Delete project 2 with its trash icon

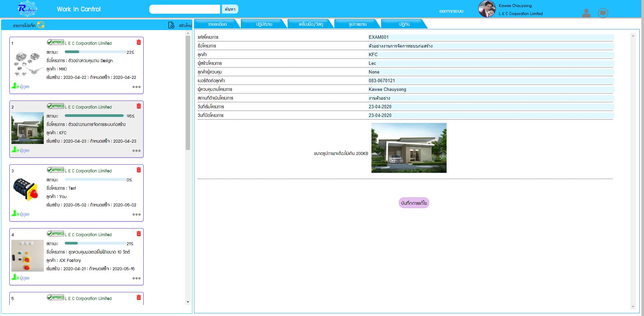point(139,106)
